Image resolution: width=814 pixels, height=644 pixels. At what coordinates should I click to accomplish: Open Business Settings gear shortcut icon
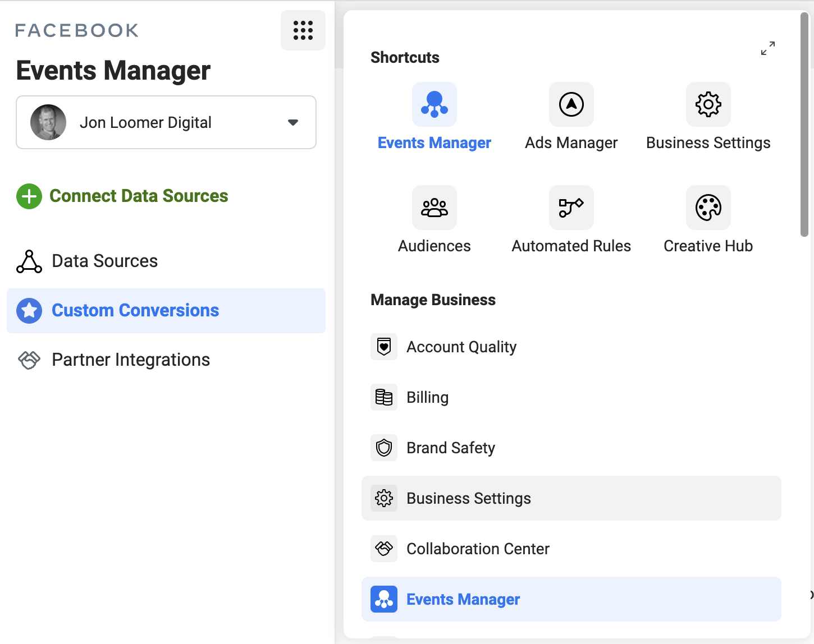[x=708, y=104]
